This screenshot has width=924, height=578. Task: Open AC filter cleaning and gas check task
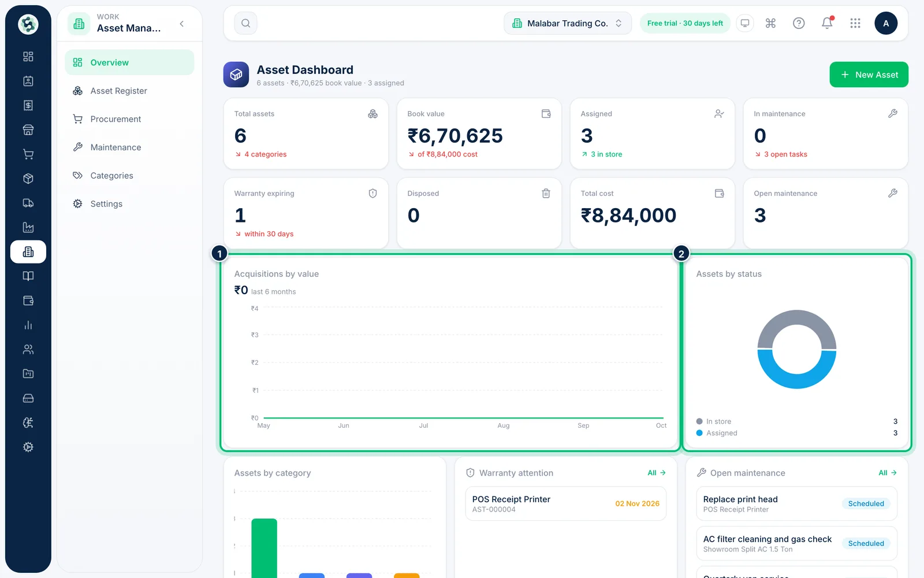click(x=797, y=543)
